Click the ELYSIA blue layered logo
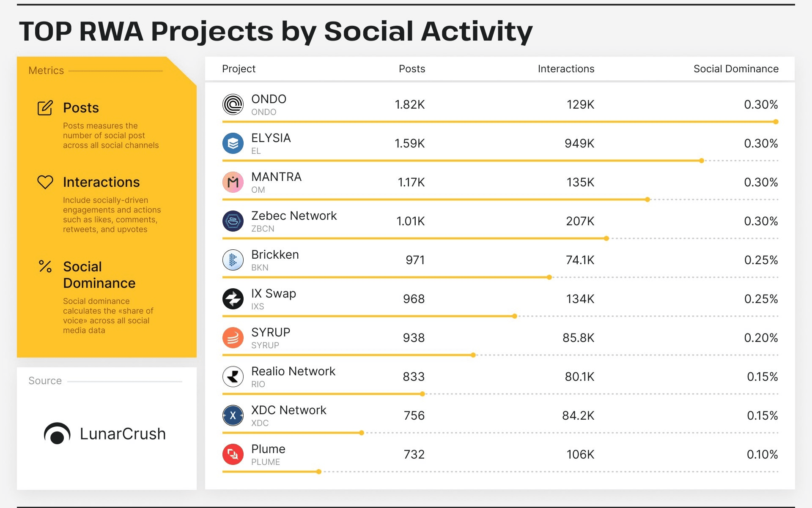This screenshot has width=812, height=508. (233, 143)
